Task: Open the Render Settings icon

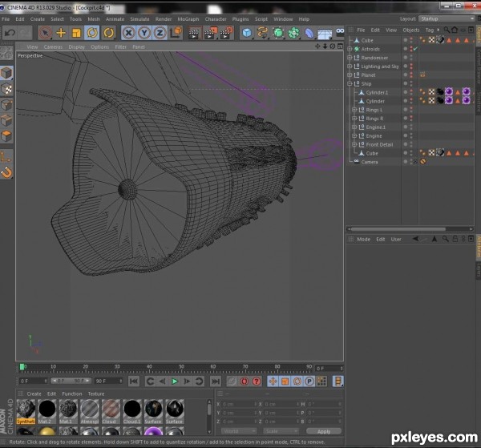Action: (x=227, y=33)
